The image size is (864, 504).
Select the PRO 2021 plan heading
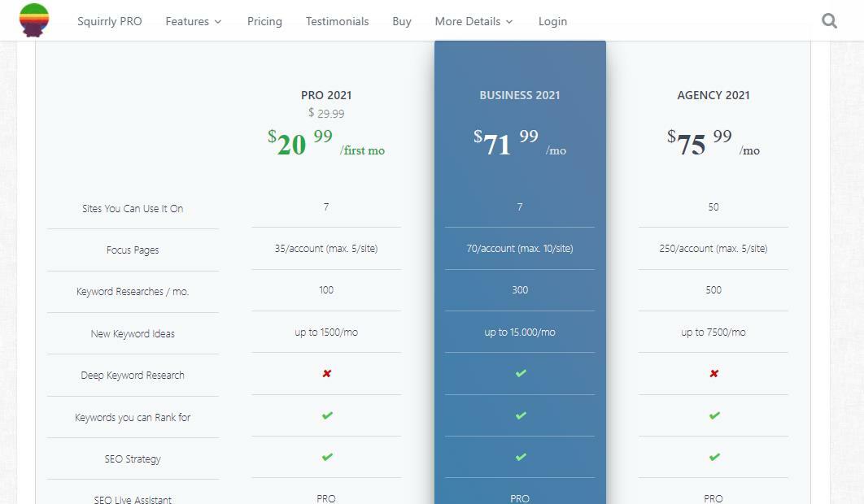[x=326, y=95]
